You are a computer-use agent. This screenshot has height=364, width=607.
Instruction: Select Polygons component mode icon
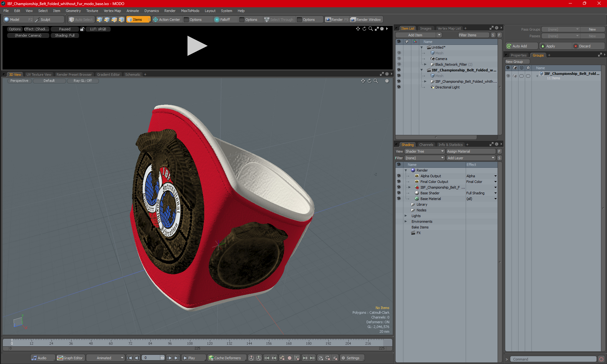[x=114, y=20]
